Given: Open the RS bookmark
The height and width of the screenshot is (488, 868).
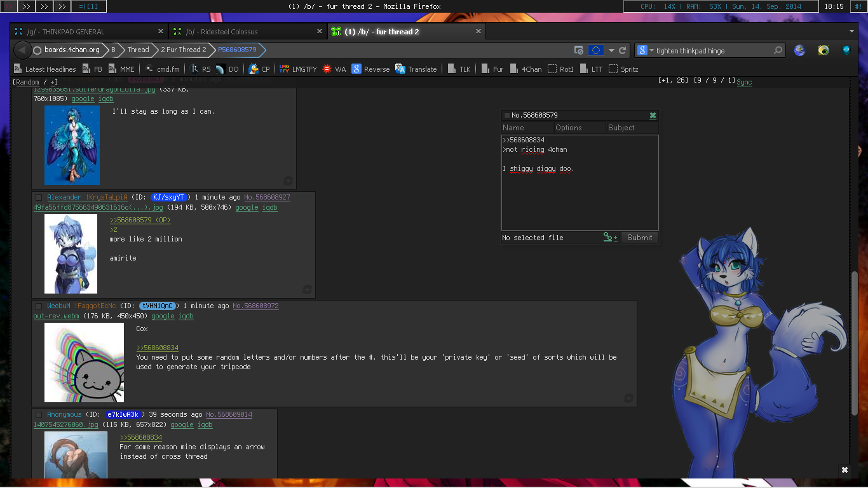Looking at the screenshot, I should click(x=201, y=69).
